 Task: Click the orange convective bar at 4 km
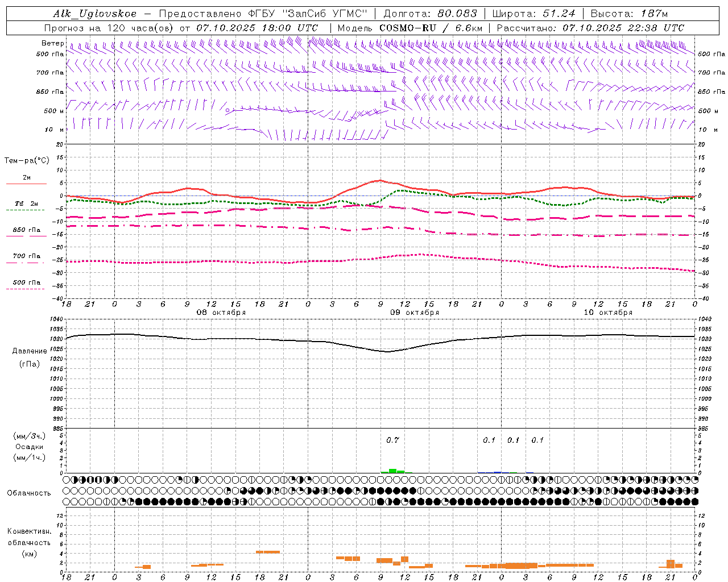pos(267,552)
